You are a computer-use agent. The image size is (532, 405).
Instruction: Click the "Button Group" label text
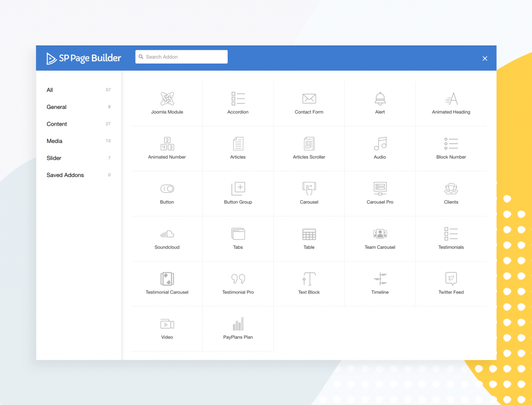point(238,202)
